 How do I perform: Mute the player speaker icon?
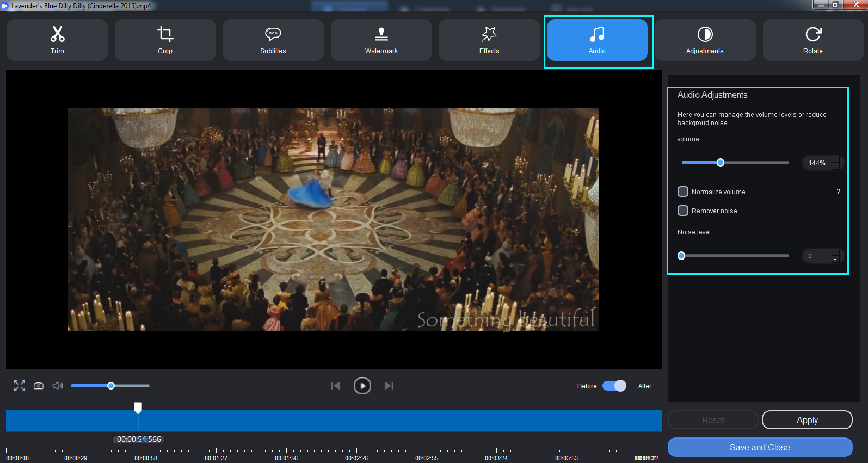click(58, 386)
